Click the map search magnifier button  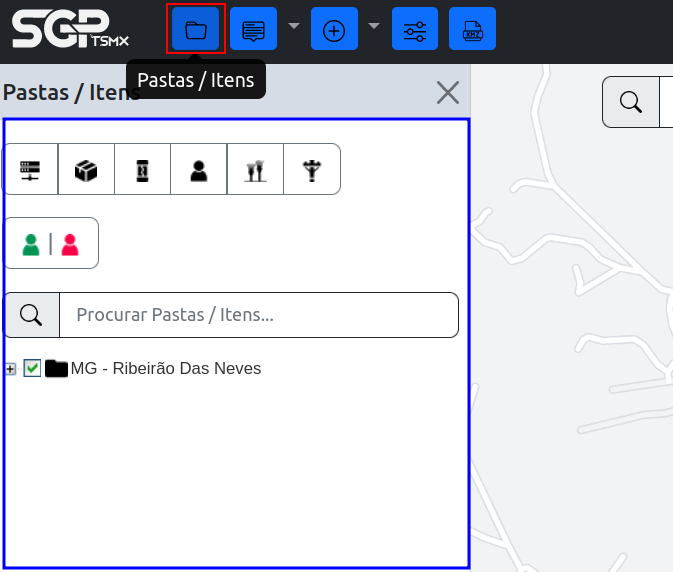[x=631, y=102]
